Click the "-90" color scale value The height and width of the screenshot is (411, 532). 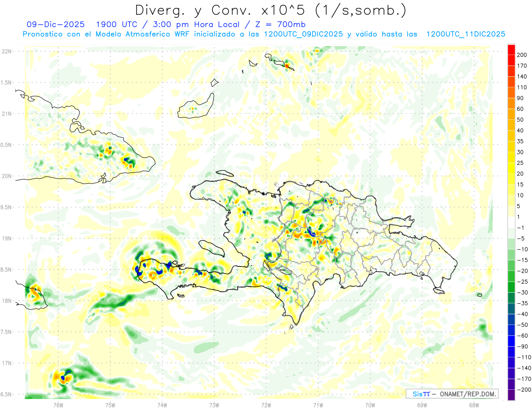(x=522, y=347)
